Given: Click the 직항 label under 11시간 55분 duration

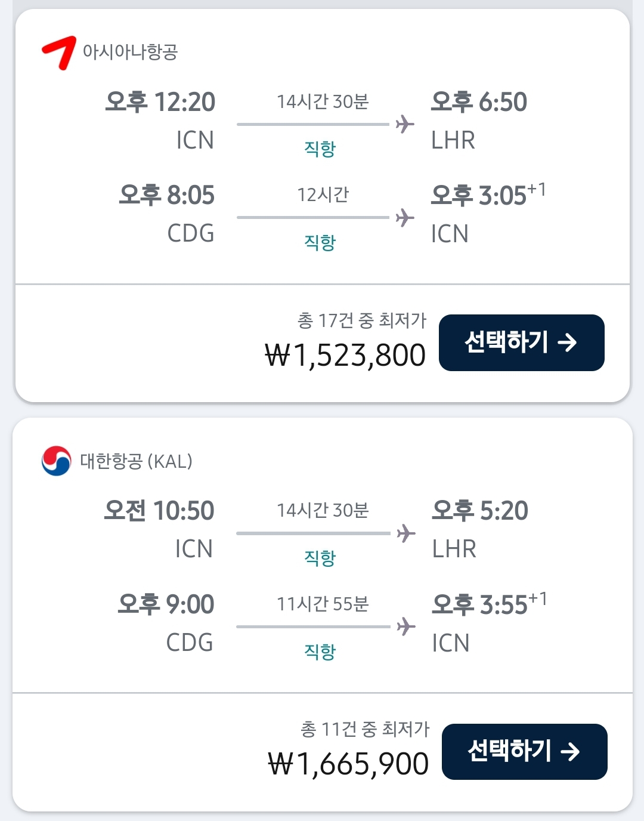Looking at the screenshot, I should coord(320,652).
